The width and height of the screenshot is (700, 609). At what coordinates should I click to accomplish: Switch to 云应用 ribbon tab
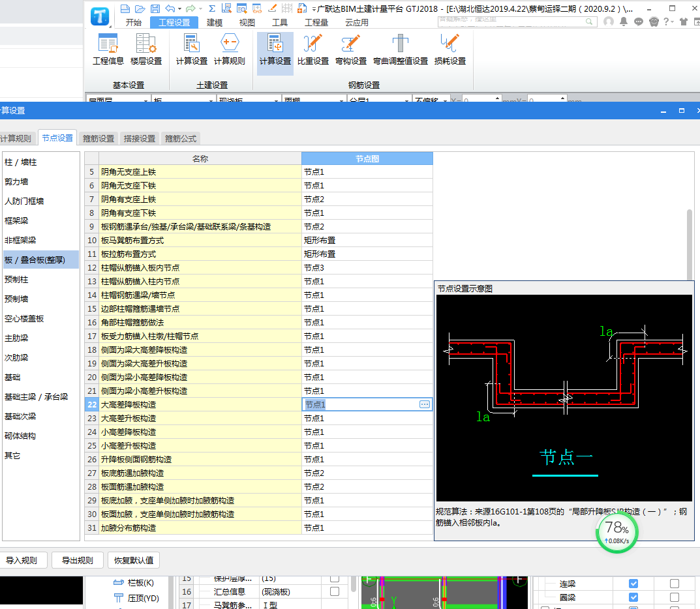pyautogui.click(x=357, y=22)
